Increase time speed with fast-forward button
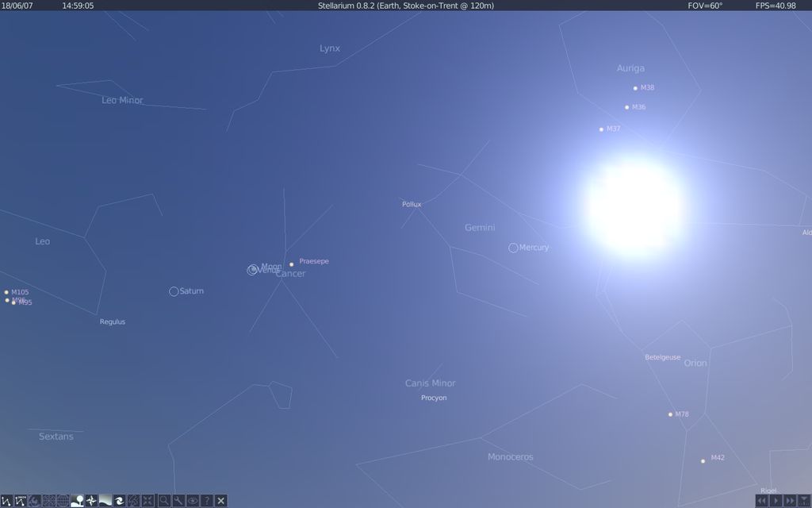The image size is (812, 508). (x=790, y=501)
